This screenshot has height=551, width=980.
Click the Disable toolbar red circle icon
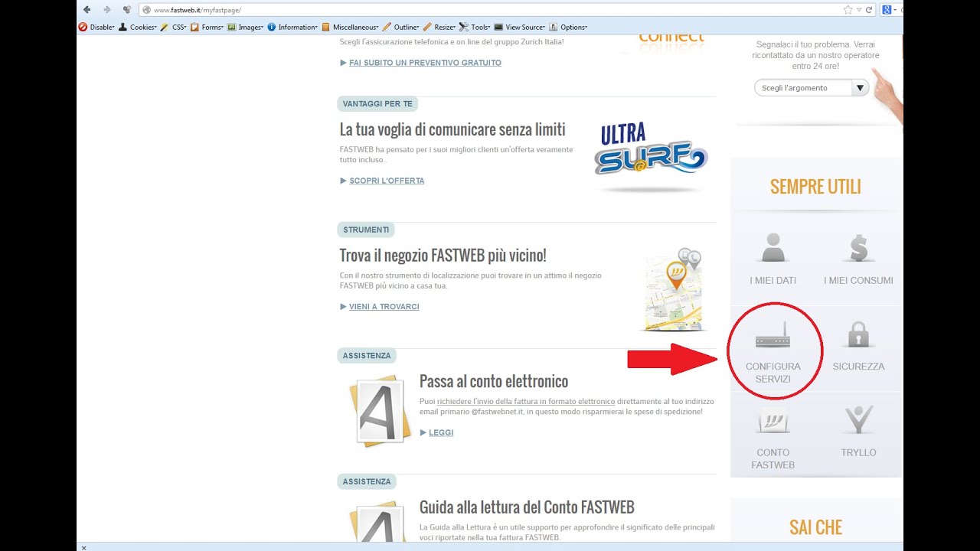click(x=83, y=27)
